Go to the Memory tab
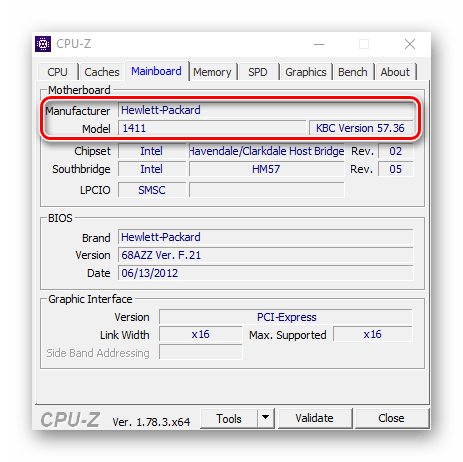 click(x=212, y=72)
